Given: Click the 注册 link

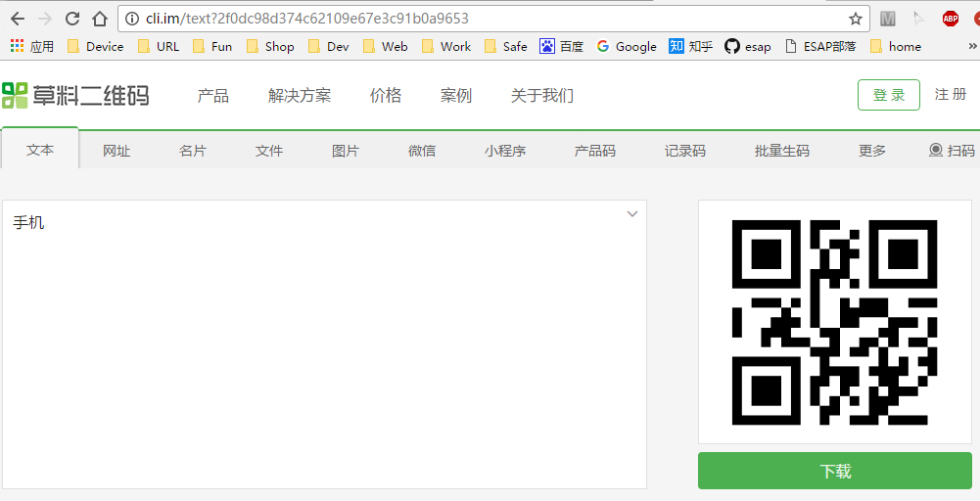Looking at the screenshot, I should [x=951, y=94].
